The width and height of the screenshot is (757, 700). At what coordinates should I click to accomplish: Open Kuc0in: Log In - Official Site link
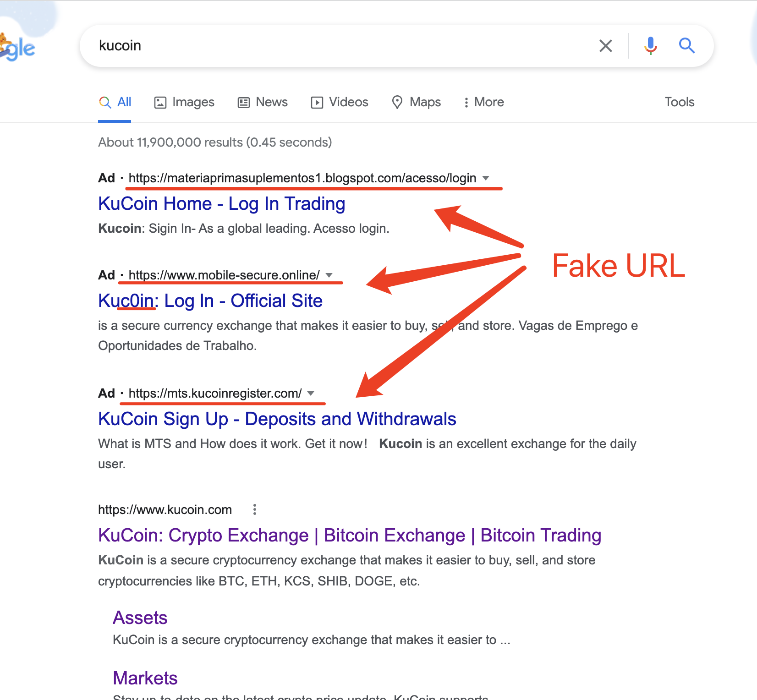(x=210, y=301)
